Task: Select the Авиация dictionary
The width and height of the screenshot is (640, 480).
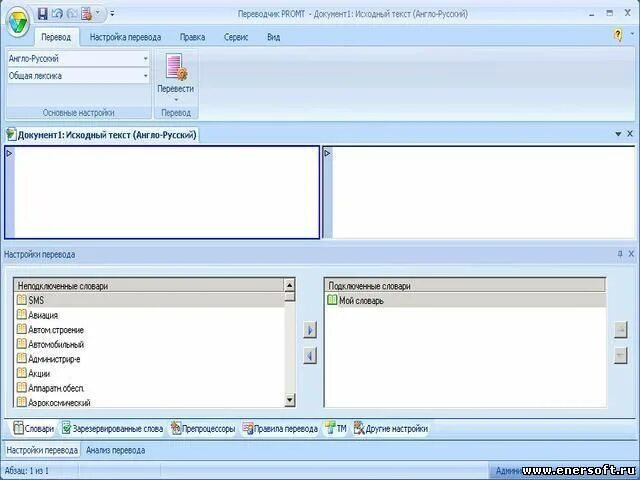Action: 149,315
